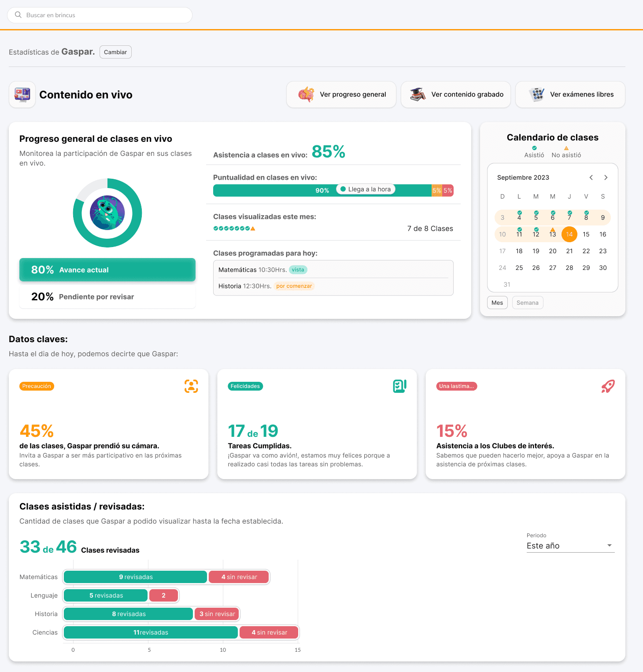Go to next month in calendar
Screen dimensions: 643x672
[606, 177]
